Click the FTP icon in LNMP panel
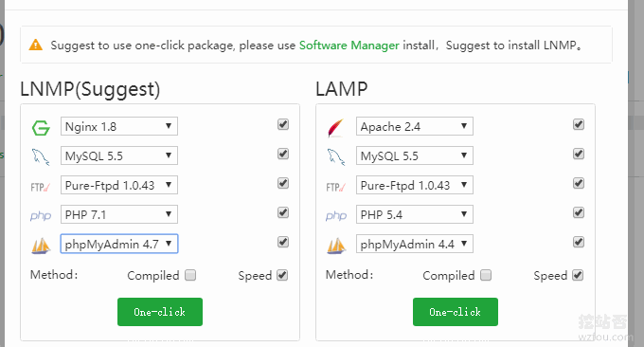Screen dimensions: 644x347 click(40, 188)
